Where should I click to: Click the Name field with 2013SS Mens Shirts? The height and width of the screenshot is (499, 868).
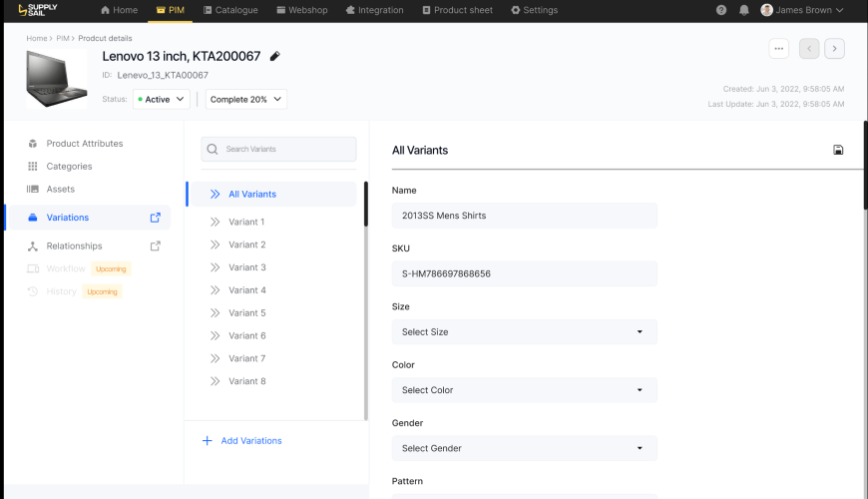525,216
